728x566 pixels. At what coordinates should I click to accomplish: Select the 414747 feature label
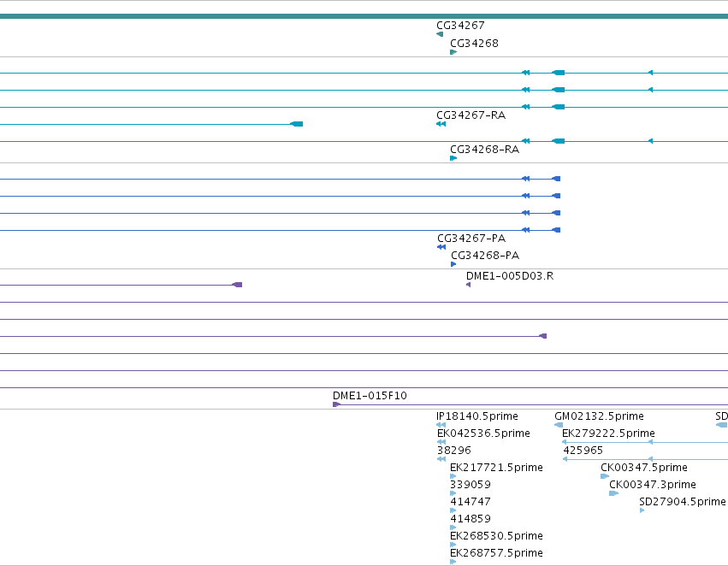click(x=471, y=502)
